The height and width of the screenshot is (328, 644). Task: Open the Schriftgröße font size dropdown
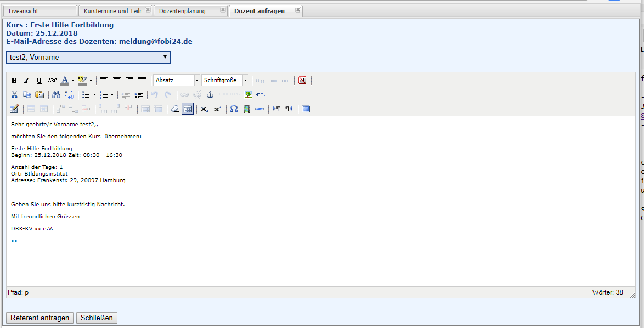point(225,80)
